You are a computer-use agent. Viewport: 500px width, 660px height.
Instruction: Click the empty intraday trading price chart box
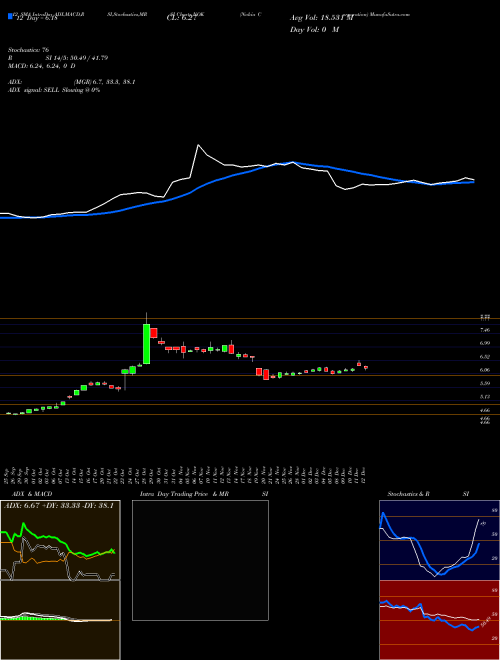[200, 560]
